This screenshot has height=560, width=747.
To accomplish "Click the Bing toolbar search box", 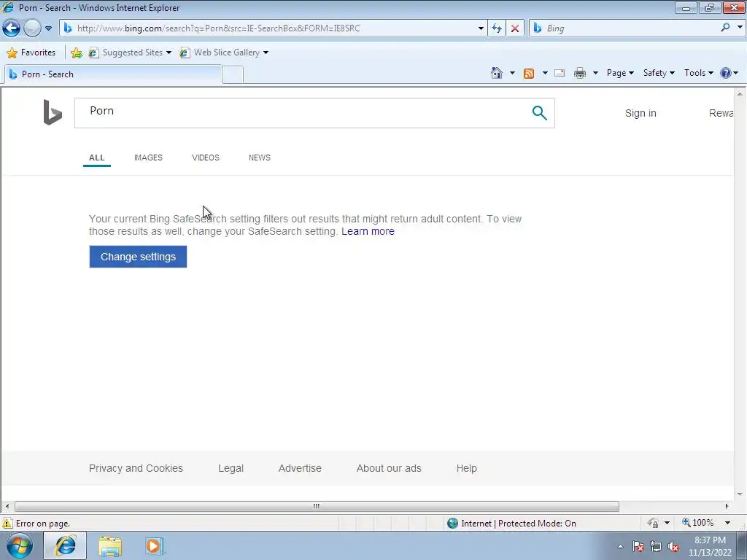I will click(624, 28).
